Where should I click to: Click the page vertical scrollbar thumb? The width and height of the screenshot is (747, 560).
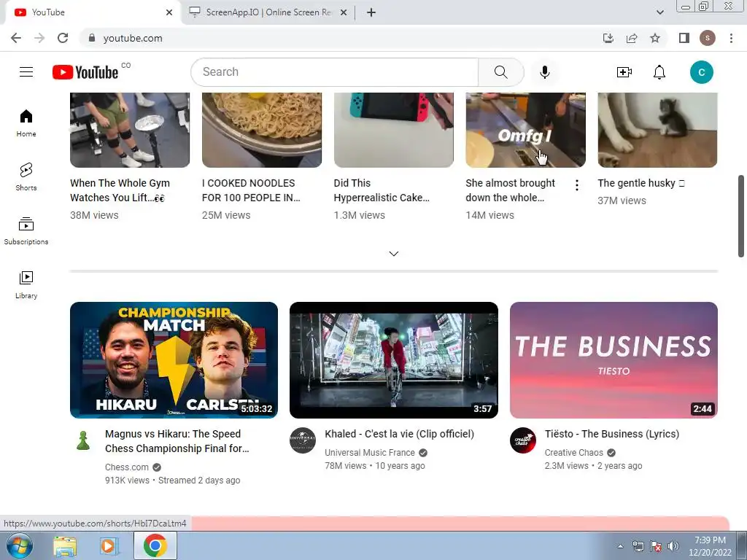pos(741,216)
